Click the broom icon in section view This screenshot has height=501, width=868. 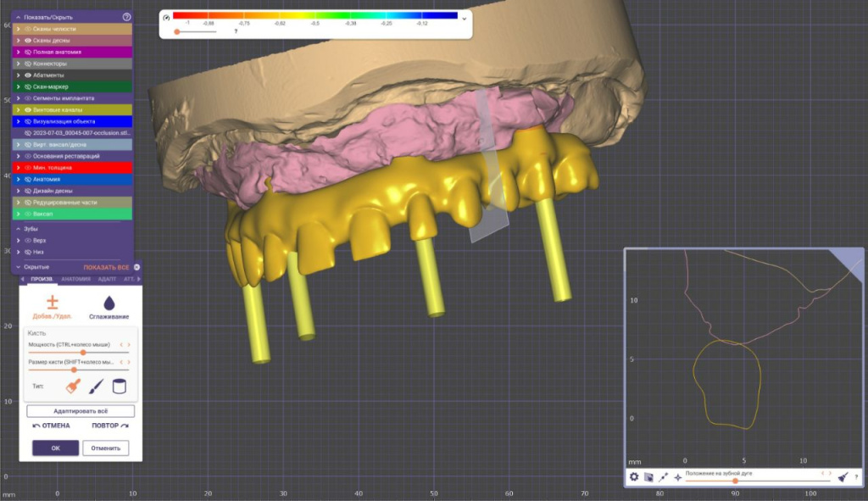click(843, 477)
